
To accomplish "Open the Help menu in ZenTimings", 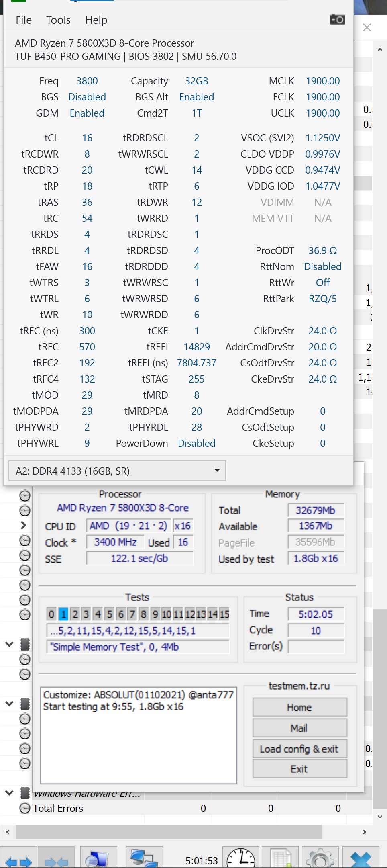I will [96, 20].
